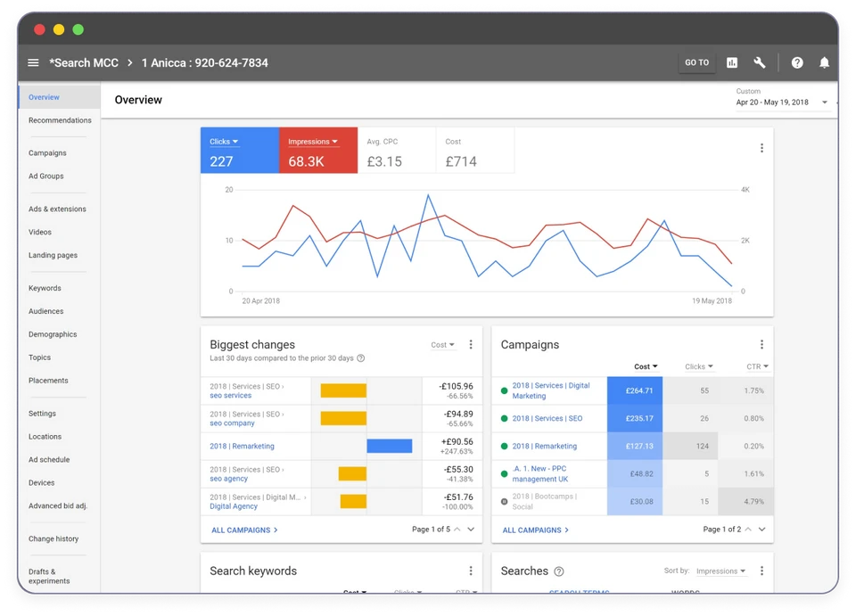Open the Clicks metric dropdown

(224, 142)
